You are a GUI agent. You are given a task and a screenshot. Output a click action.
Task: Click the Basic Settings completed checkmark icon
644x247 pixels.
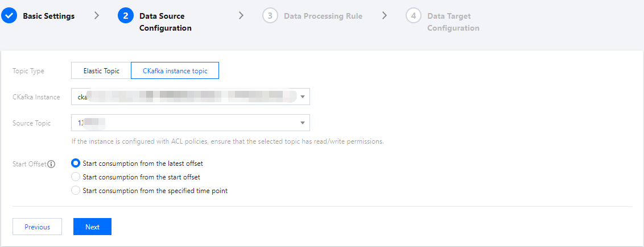(9, 16)
